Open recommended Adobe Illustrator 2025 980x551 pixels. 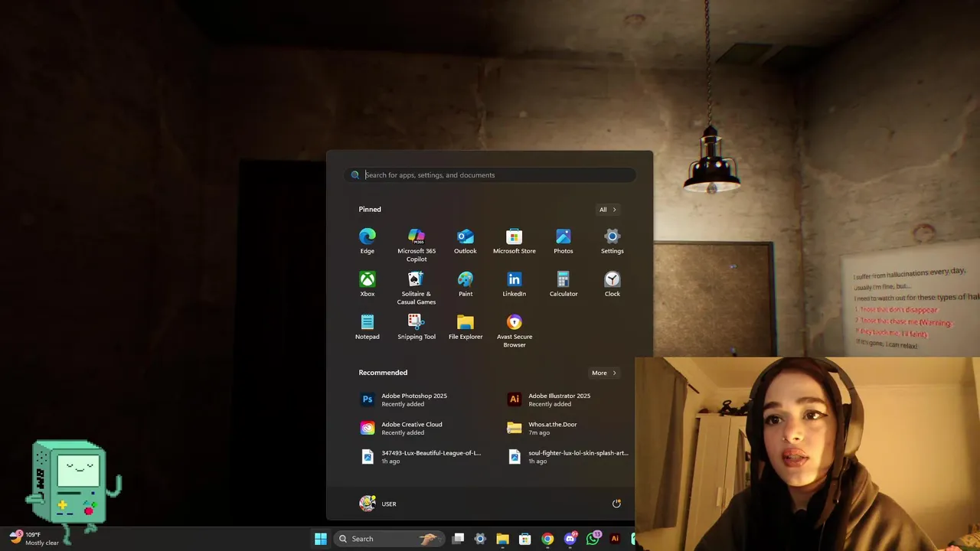[x=564, y=399]
